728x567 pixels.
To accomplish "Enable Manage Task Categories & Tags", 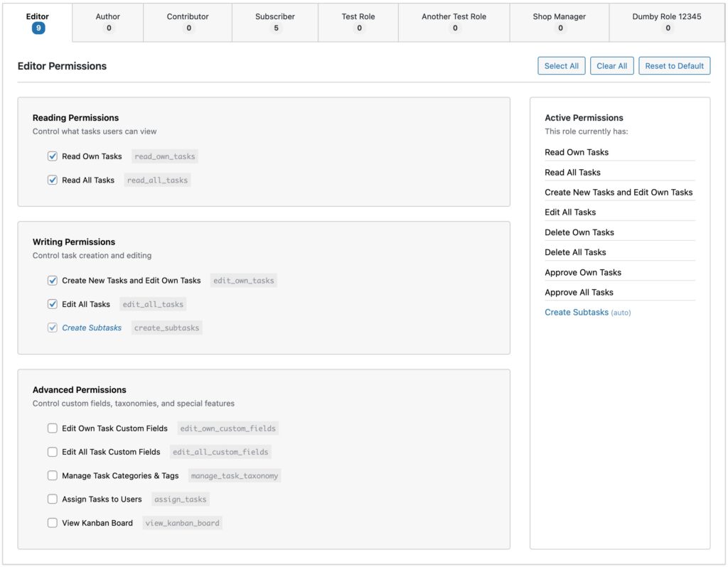I will tap(53, 475).
